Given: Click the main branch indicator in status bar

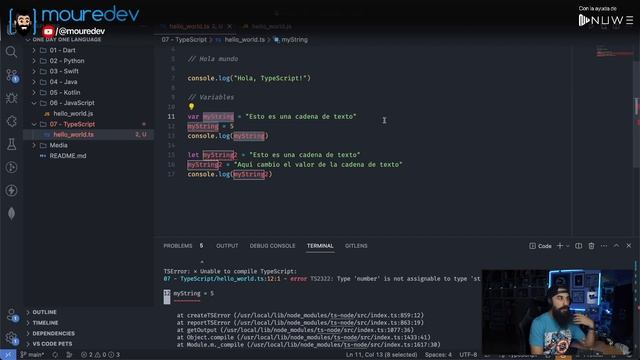Looking at the screenshot, I should (x=32, y=355).
